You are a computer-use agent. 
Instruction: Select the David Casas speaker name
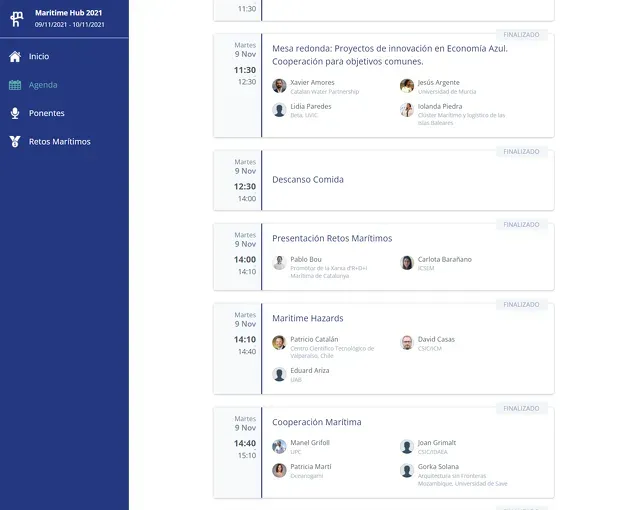[x=436, y=339]
